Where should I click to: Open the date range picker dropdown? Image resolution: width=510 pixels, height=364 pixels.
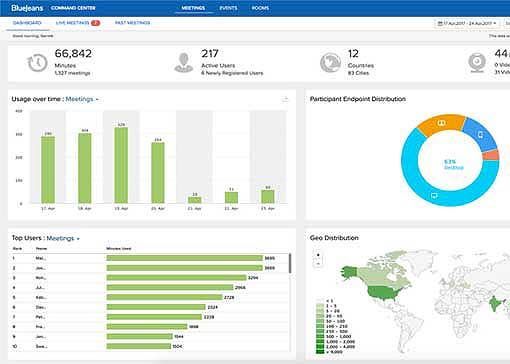coord(467,23)
